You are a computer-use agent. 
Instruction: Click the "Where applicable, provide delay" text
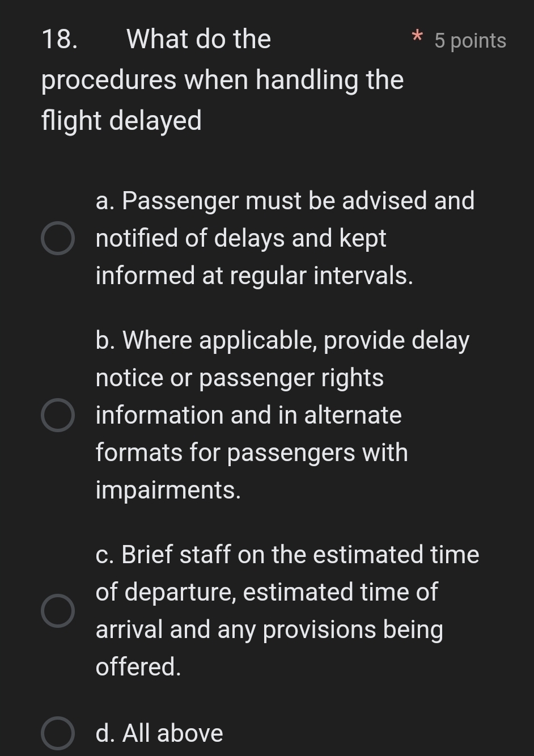(282, 340)
